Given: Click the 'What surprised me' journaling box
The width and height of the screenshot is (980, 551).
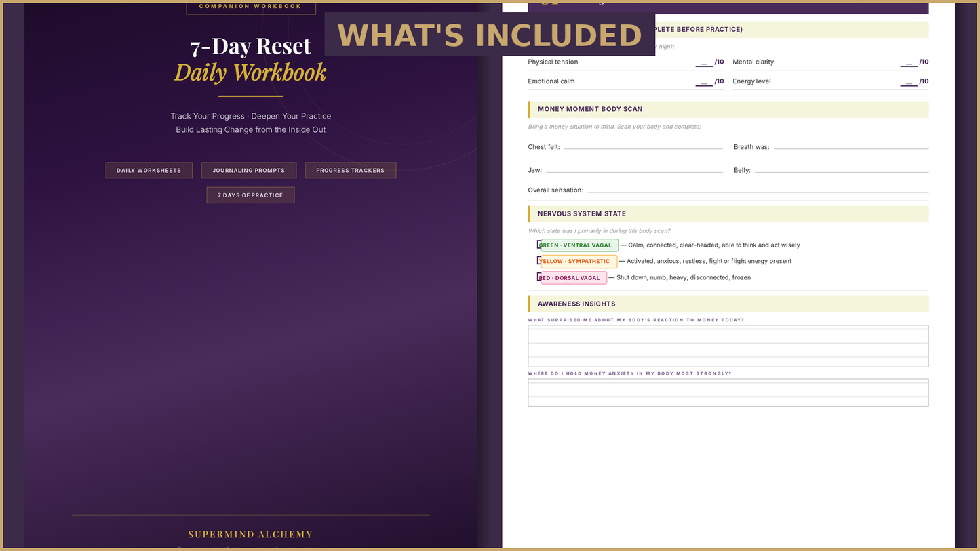Looking at the screenshot, I should pyautogui.click(x=728, y=346).
